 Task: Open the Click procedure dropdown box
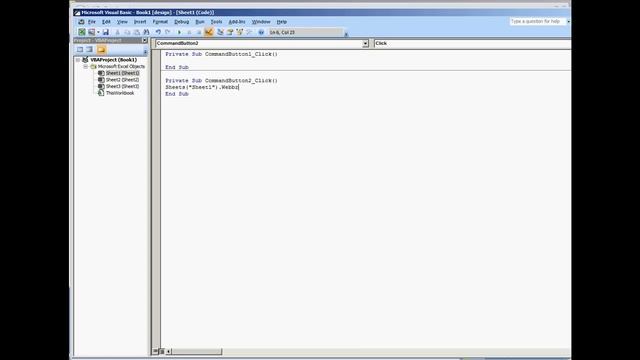click(x=472, y=43)
